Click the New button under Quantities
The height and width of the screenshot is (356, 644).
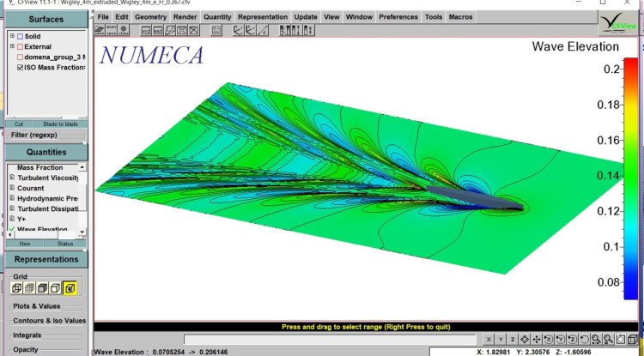tap(25, 244)
